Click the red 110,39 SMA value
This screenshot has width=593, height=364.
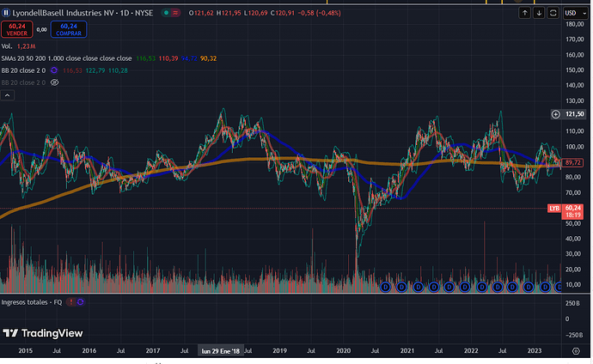(x=168, y=58)
